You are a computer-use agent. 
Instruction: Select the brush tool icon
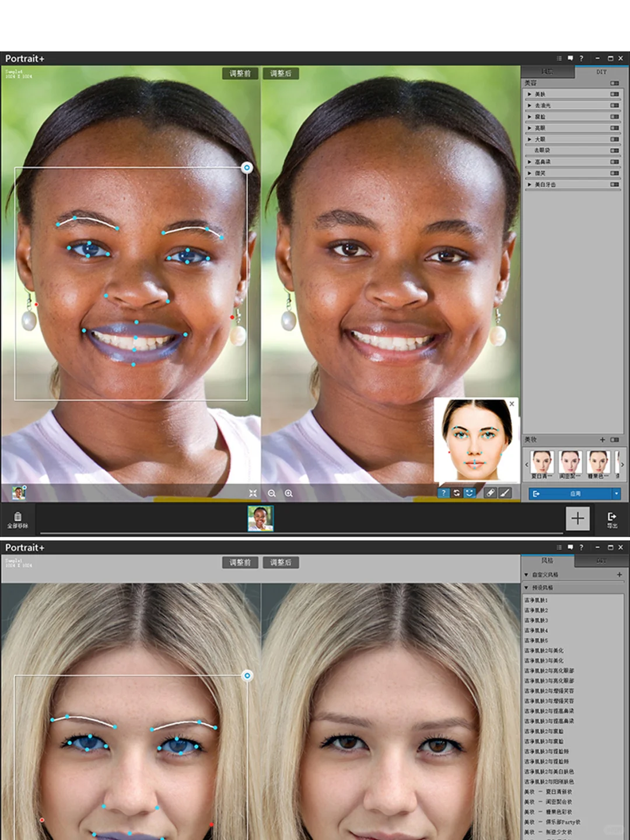point(505,493)
